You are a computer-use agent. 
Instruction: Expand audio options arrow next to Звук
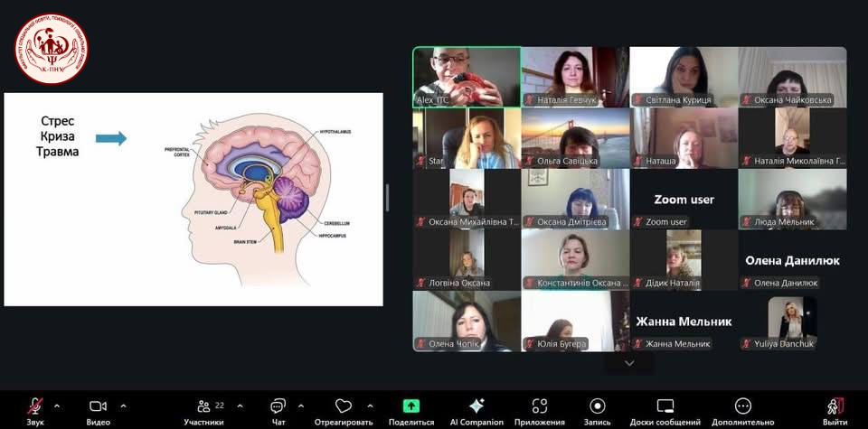tap(57, 405)
